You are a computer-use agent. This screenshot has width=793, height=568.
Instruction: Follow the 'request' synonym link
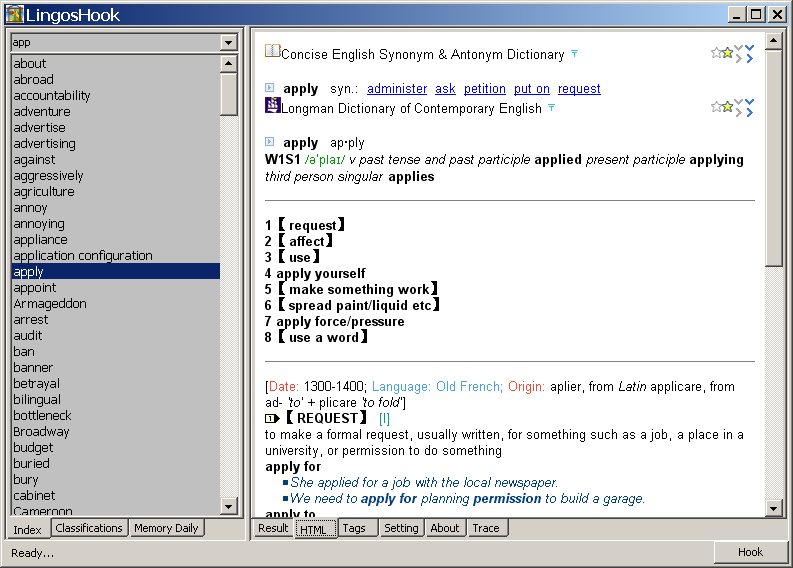[579, 89]
